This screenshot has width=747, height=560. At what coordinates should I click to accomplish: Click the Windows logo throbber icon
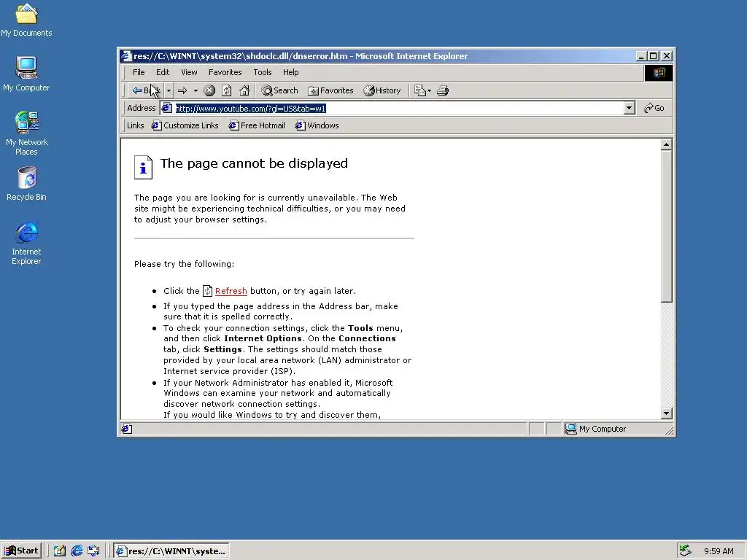tap(659, 72)
